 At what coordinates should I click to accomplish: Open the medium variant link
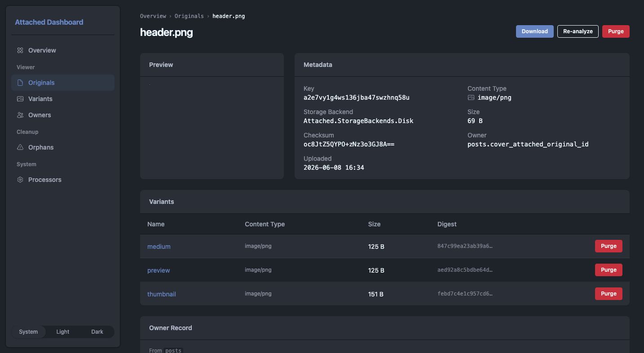click(159, 247)
